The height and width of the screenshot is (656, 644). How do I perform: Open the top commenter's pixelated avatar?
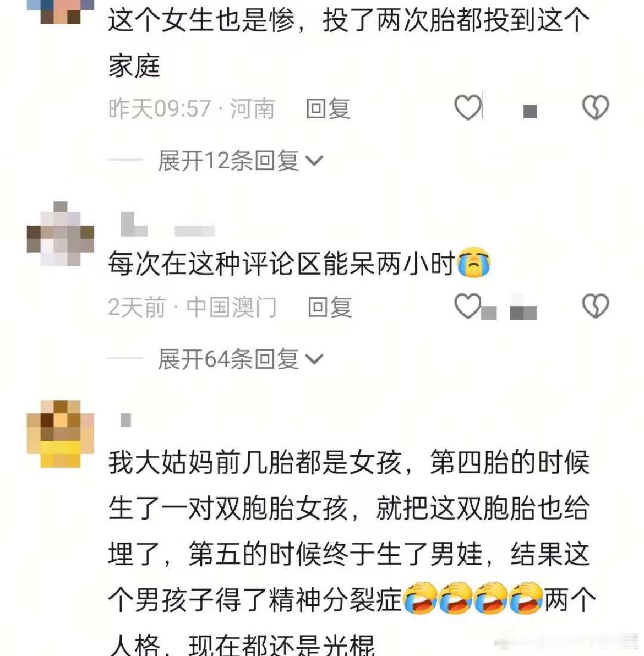[61, 12]
